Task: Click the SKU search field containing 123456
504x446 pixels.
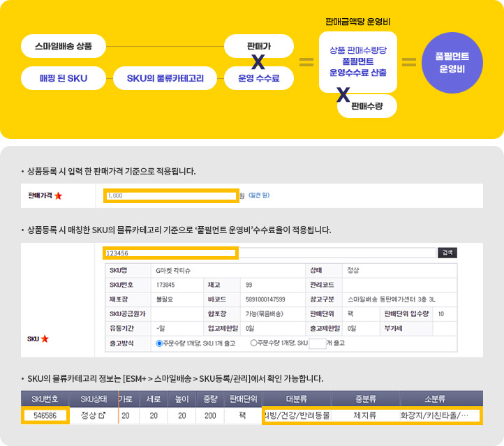Action: (x=171, y=253)
